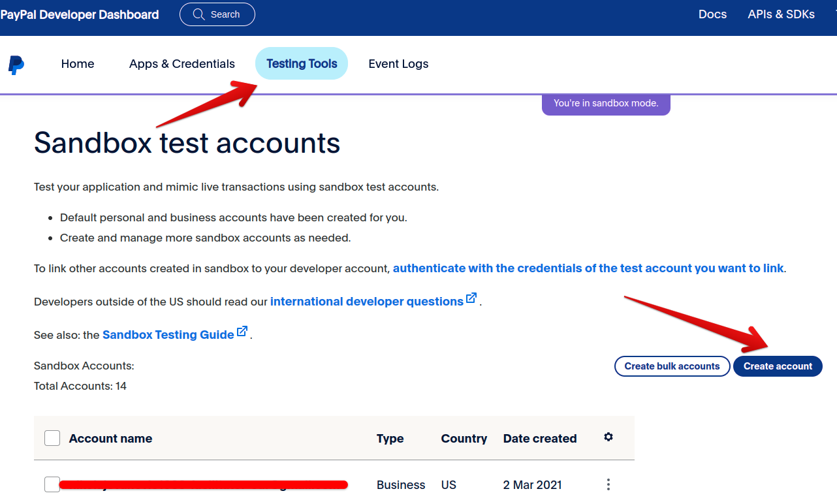The height and width of the screenshot is (504, 837).
Task: Click the 'Sandbox test accounts' heading
Action: click(187, 142)
